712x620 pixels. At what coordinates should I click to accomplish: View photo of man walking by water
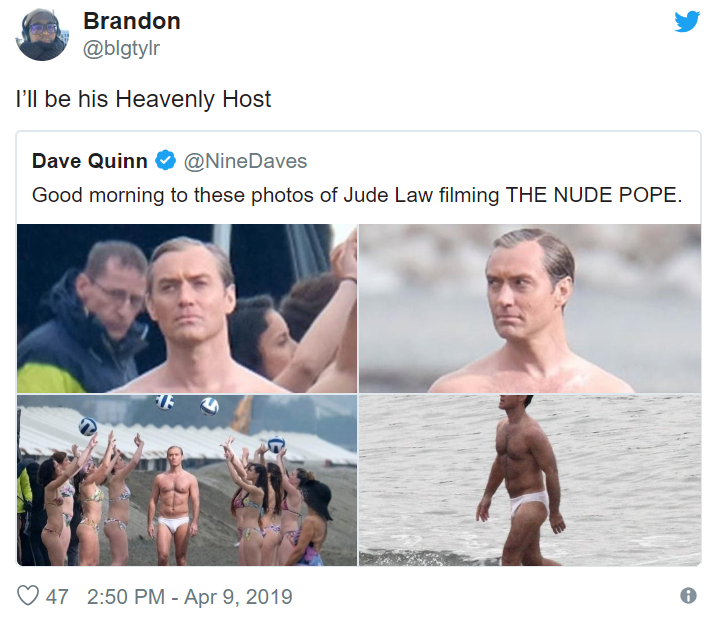click(529, 480)
